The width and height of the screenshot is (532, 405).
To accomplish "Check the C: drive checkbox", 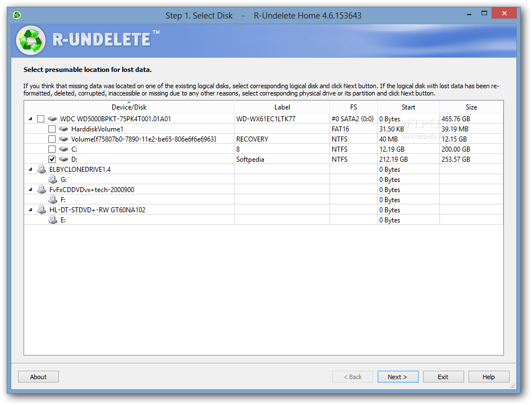I will coord(52,149).
